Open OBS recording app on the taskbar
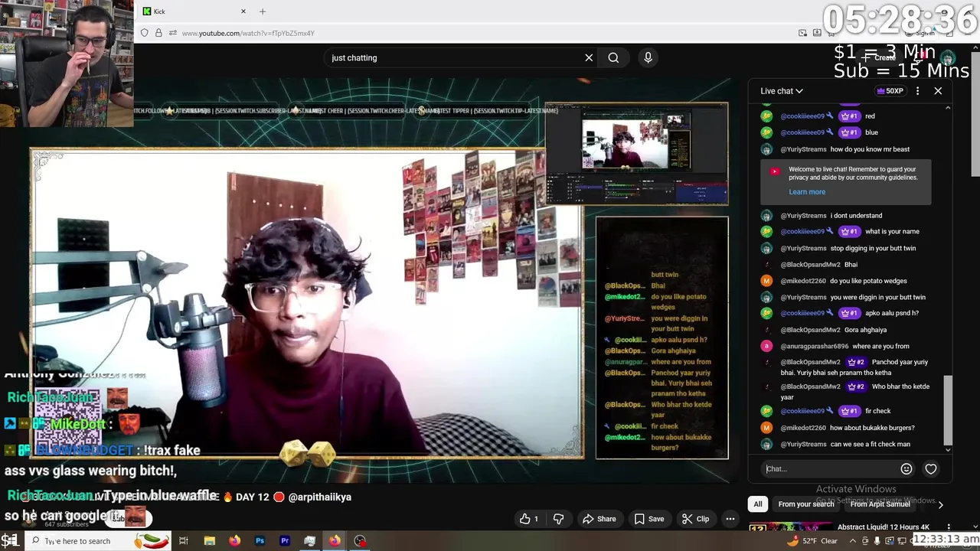 pos(360,541)
